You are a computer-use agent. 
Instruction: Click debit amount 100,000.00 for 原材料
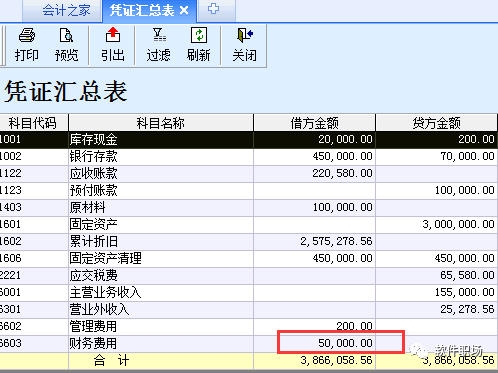pos(342,207)
